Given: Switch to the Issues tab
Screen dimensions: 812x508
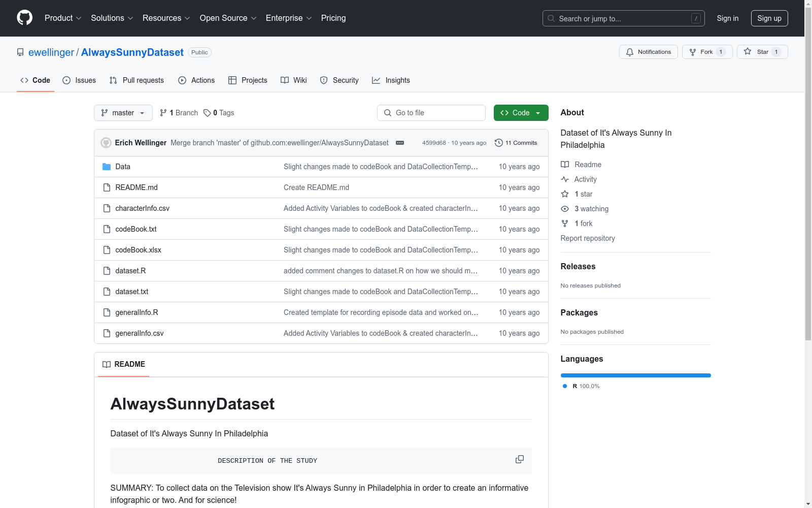Looking at the screenshot, I should pos(79,80).
